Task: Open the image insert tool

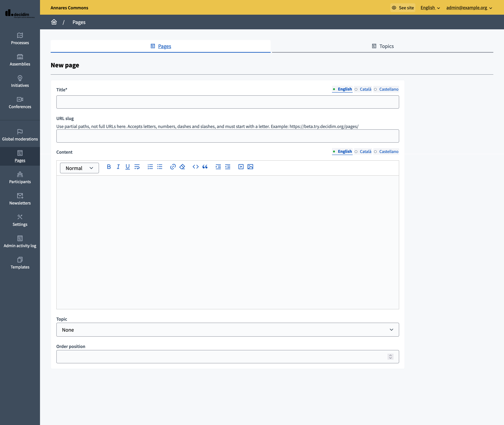Action: tap(250, 167)
